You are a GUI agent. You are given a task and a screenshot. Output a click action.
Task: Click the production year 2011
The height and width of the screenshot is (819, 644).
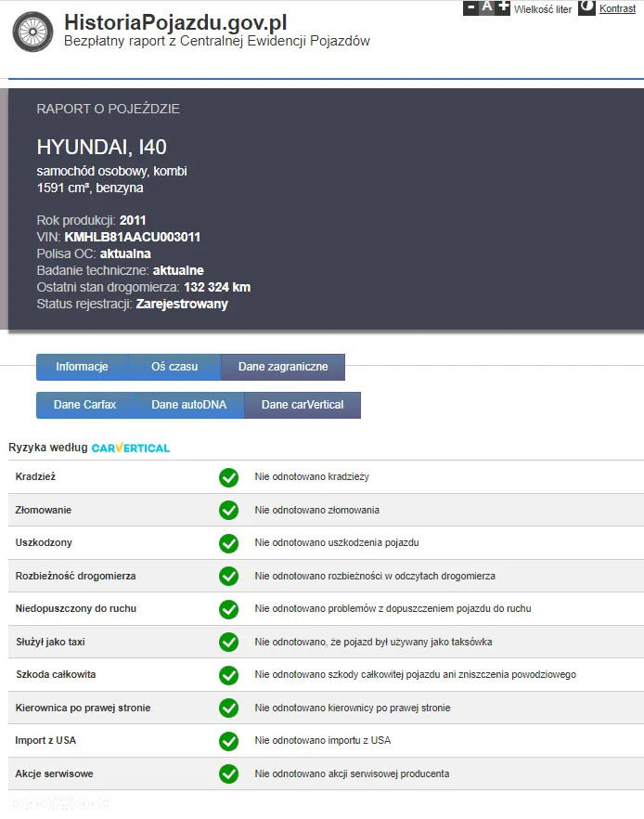133,220
